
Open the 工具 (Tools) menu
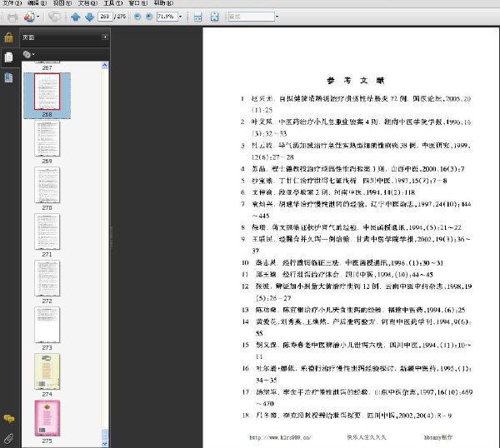tap(112, 2)
